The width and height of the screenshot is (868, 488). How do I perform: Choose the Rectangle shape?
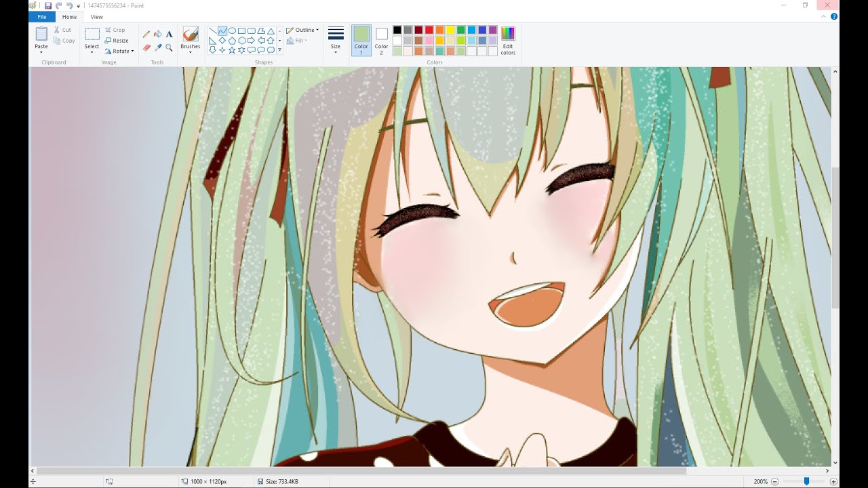[241, 30]
